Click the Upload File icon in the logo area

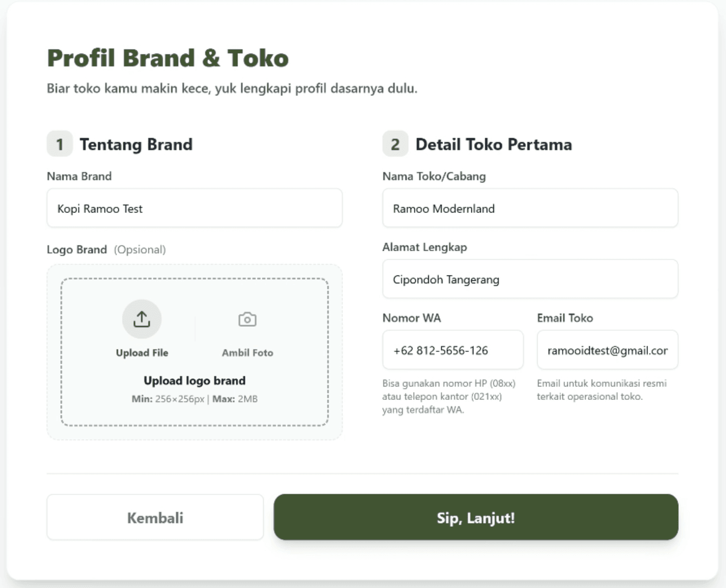tap(142, 319)
